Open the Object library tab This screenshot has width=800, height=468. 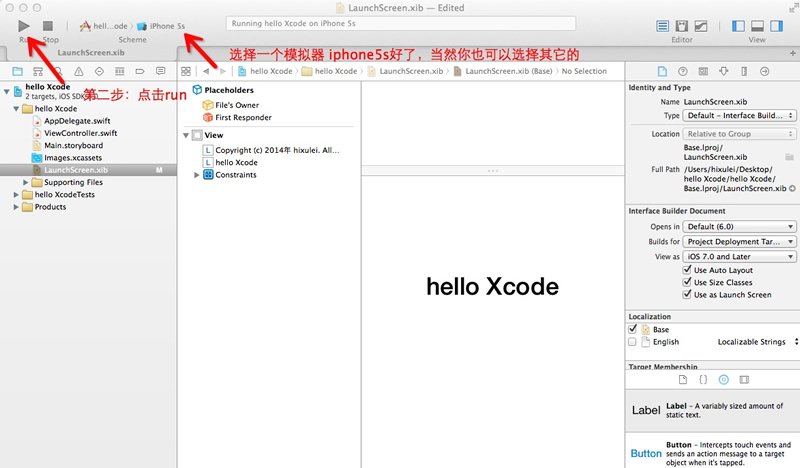pyautogui.click(x=723, y=379)
